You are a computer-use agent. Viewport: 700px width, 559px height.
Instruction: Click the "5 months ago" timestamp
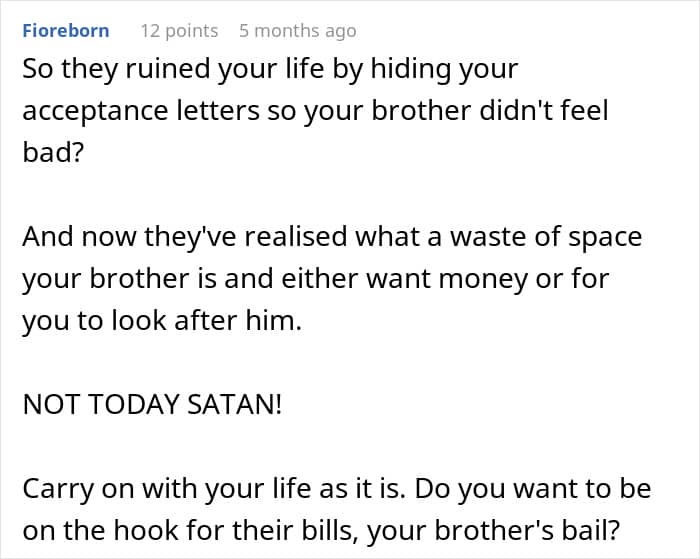coord(297,30)
